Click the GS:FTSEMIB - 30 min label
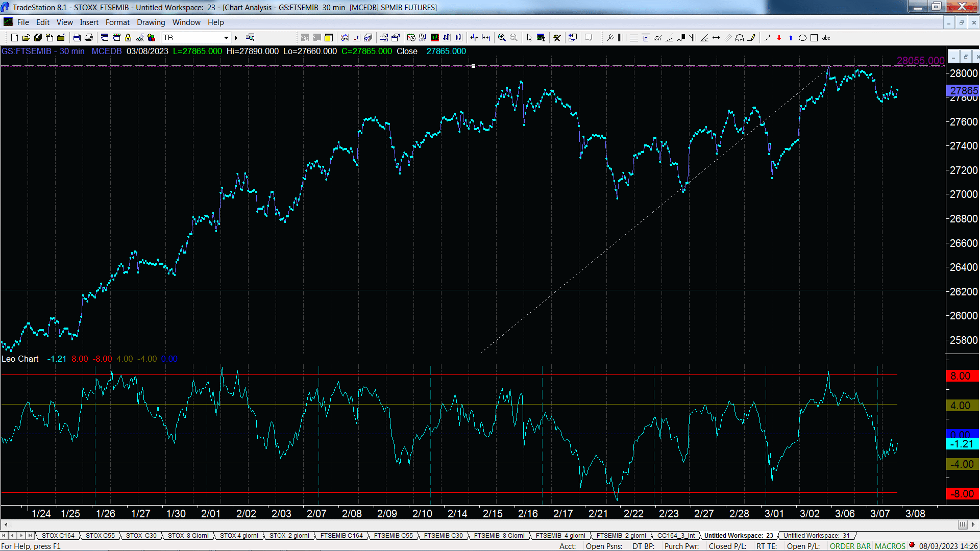Viewport: 980px width, 551px height. tap(43, 52)
